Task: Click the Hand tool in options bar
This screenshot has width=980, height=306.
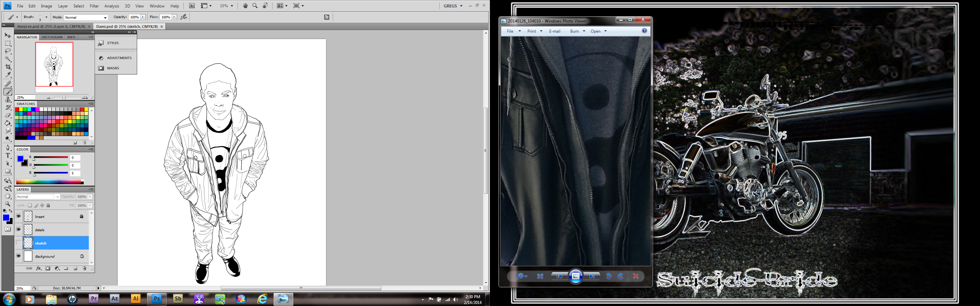Action: [245, 6]
